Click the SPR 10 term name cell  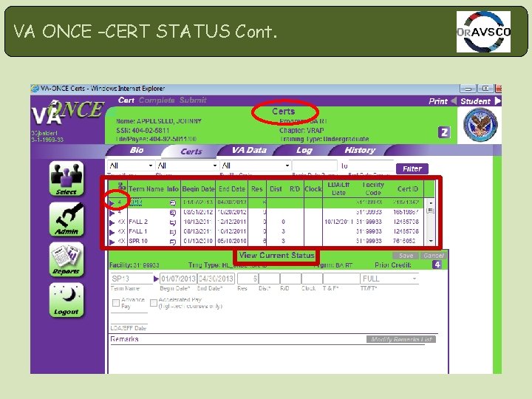click(x=138, y=241)
